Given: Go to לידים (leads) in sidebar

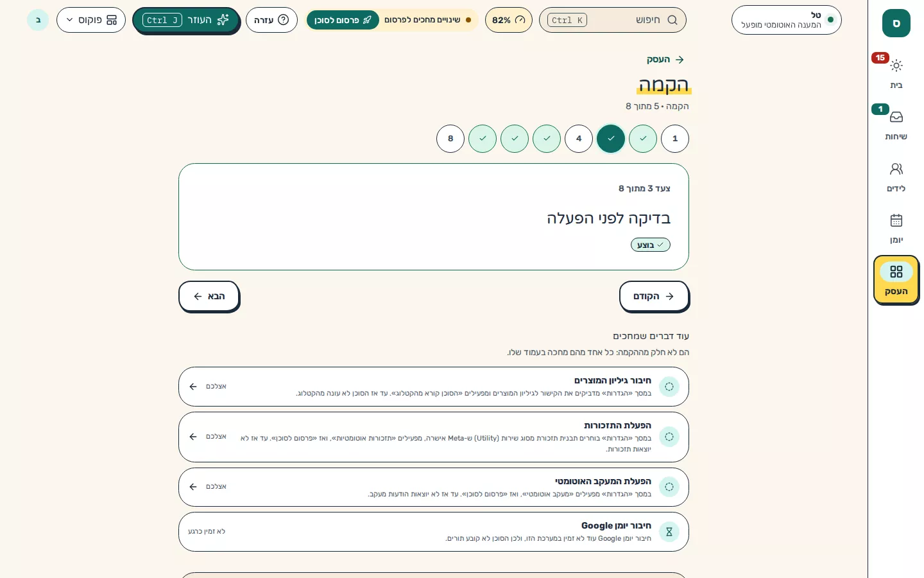Looking at the screenshot, I should 896,177.
